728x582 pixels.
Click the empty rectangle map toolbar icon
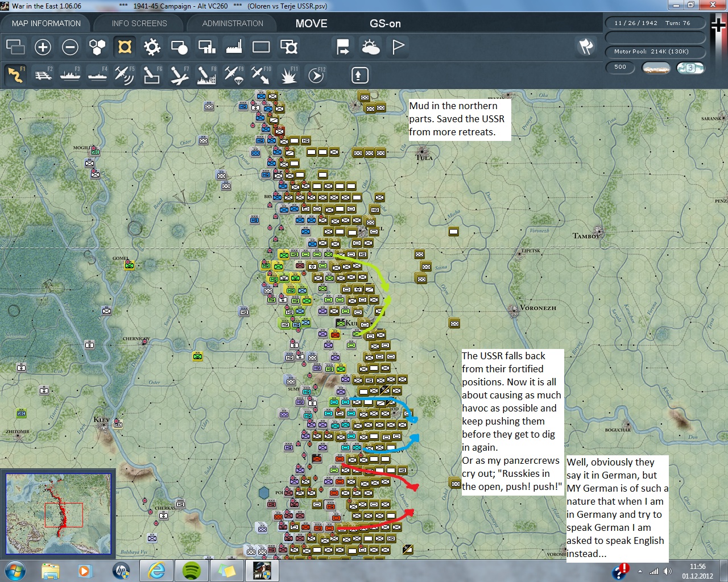[261, 47]
